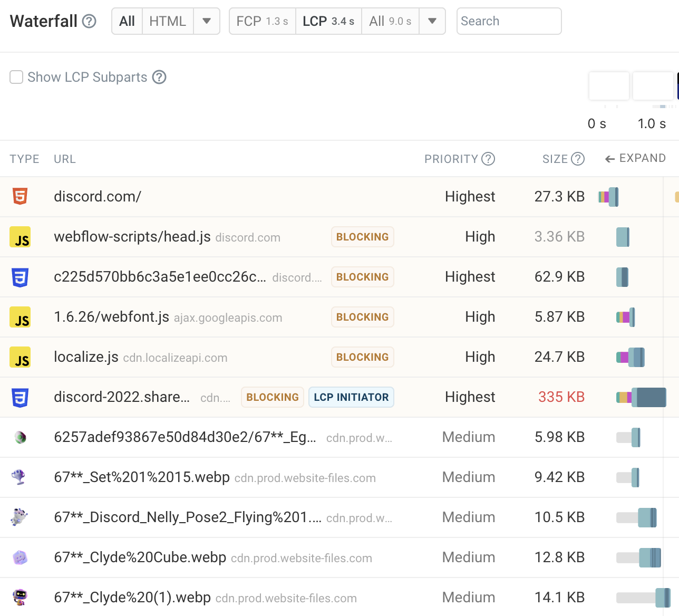The height and width of the screenshot is (616, 679).
Task: Open the PRIORITY column help icon
Action: pyautogui.click(x=488, y=159)
